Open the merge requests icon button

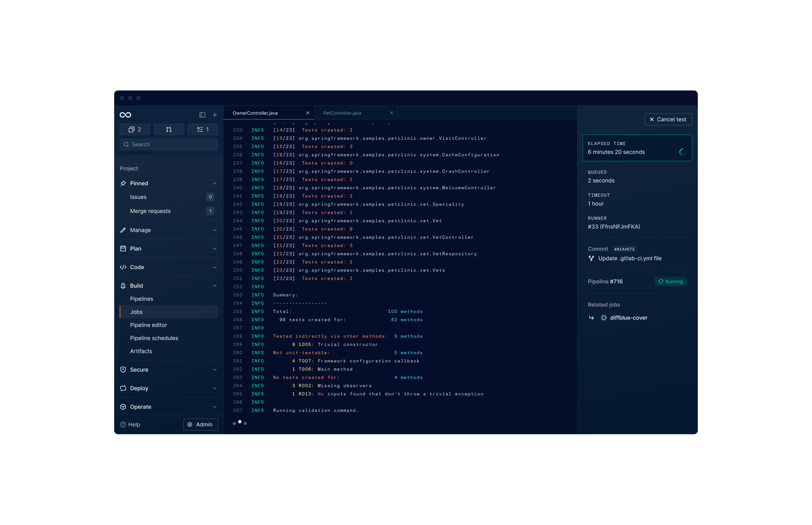169,129
